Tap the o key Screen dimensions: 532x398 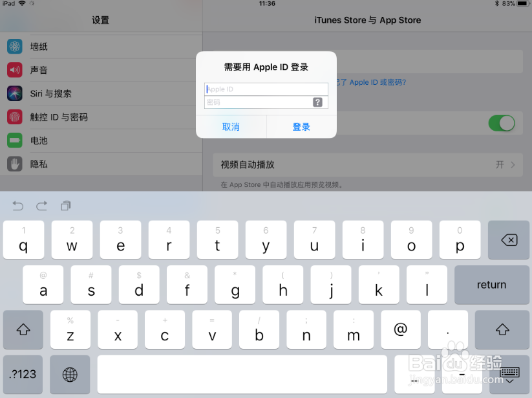point(412,240)
